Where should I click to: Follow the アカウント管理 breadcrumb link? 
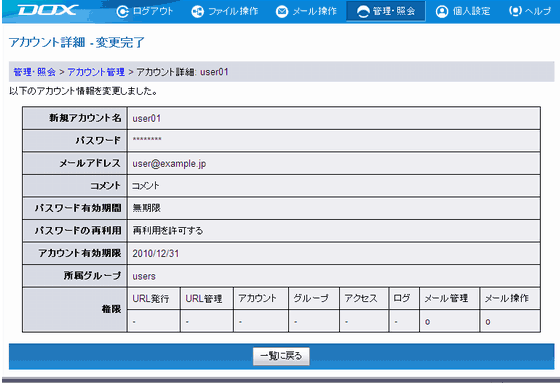96,72
